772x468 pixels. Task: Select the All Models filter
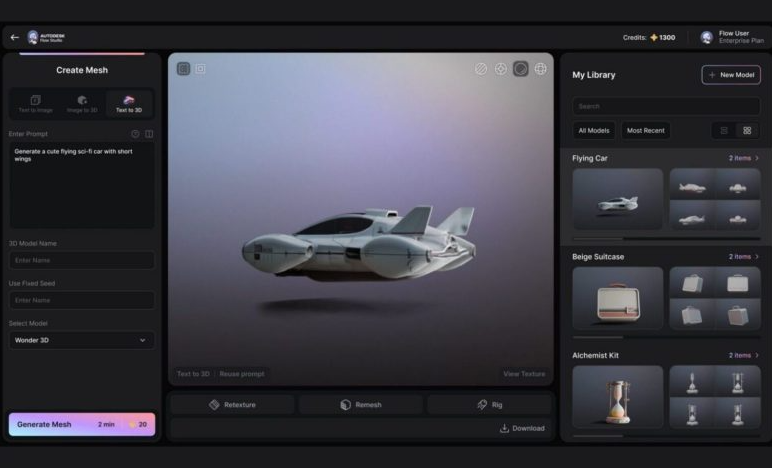pos(594,130)
